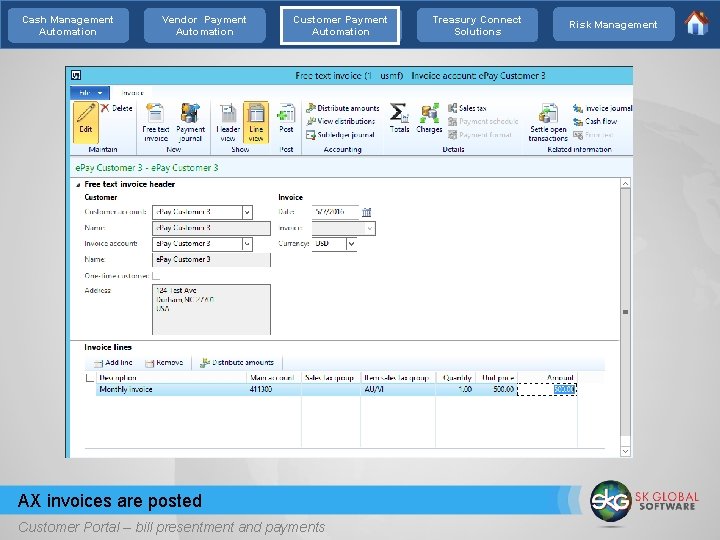
Task: Click the Amount column header
Action: (547, 378)
